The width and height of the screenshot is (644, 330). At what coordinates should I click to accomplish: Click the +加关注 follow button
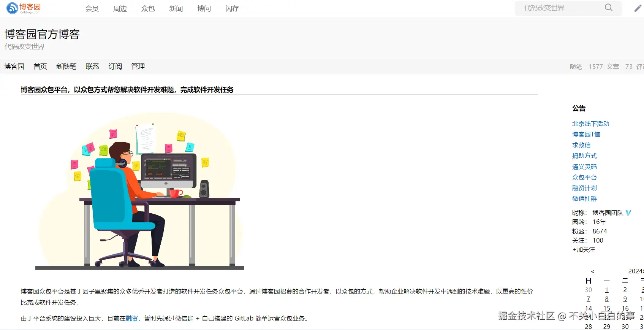pos(584,250)
